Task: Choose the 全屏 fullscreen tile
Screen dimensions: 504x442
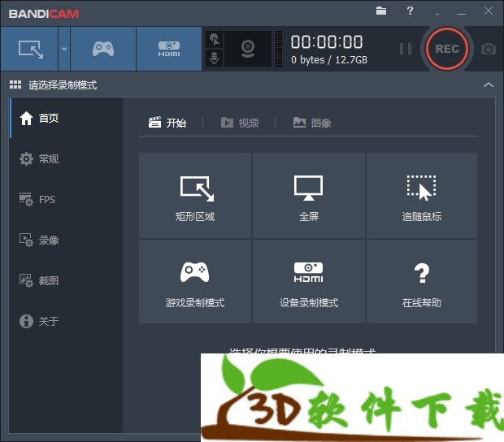Action: click(x=309, y=195)
